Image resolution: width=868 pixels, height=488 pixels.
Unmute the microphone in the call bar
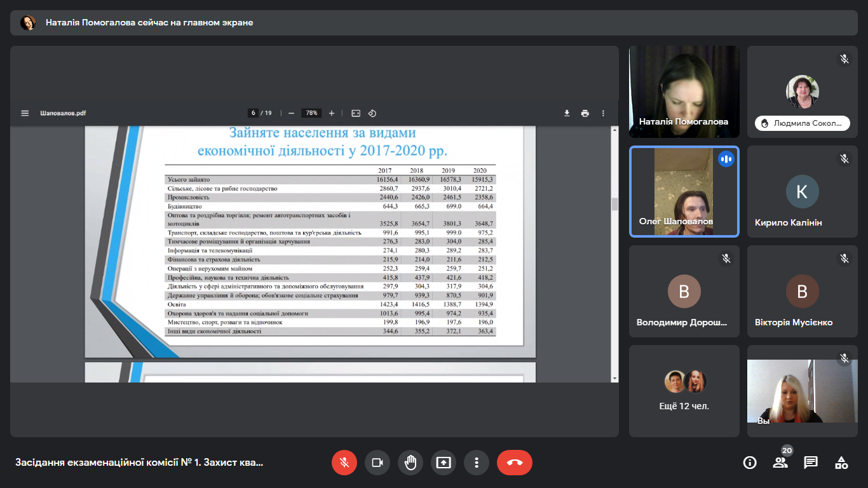tap(344, 463)
